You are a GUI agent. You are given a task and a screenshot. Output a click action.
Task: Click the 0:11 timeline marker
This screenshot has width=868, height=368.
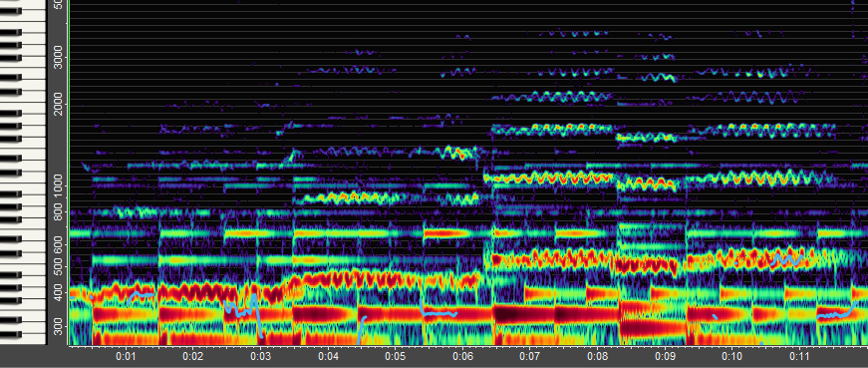click(799, 356)
